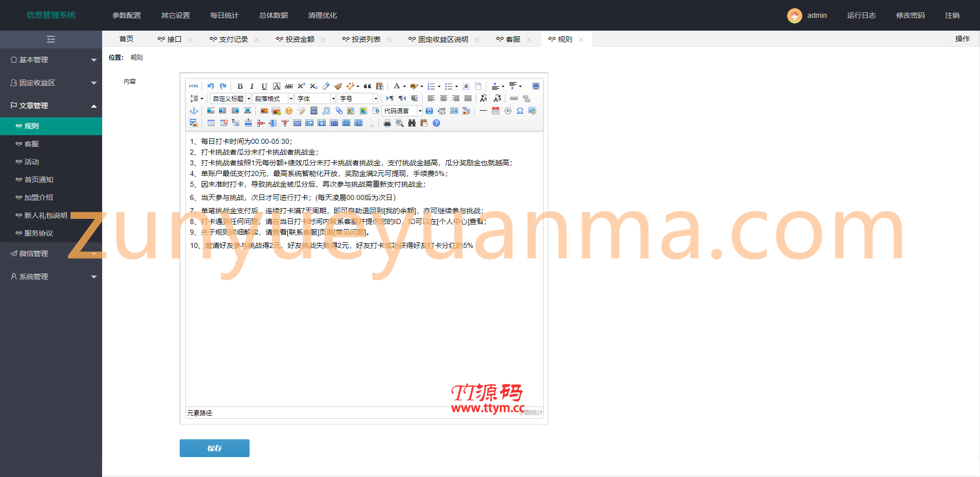The height and width of the screenshot is (477, 980).
Task: Activate the format painter brush
Action: 338,86
